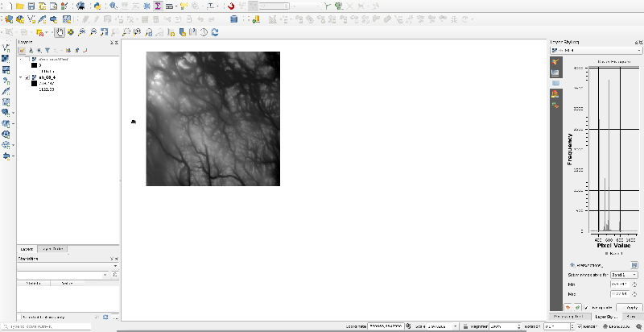Switch to the Processing Toolbox tab
Screen dimensions: 644x332
[x=569, y=317]
